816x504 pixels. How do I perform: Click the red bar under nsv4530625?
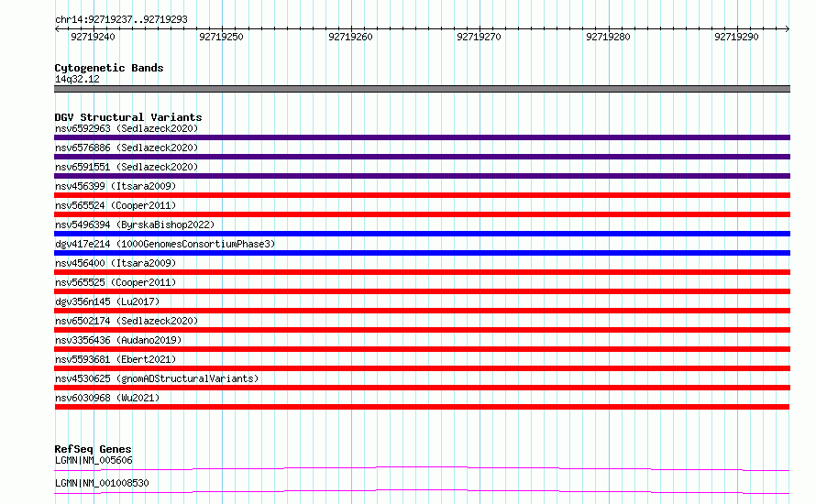tap(422, 388)
